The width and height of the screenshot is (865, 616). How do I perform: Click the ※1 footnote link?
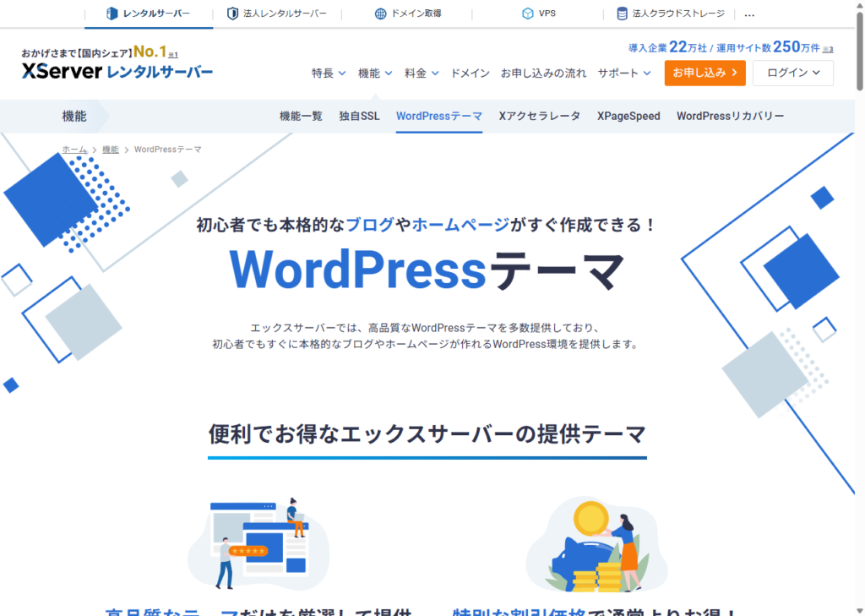tap(173, 54)
